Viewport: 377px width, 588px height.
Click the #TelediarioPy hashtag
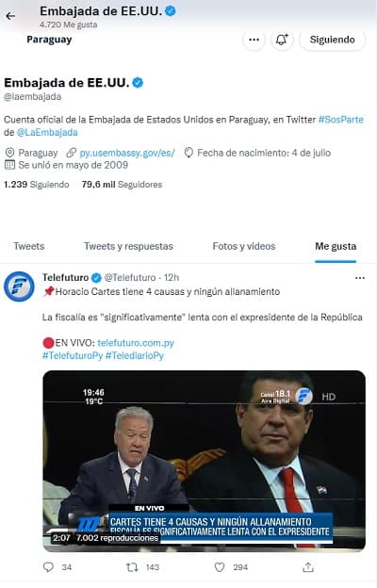click(x=134, y=355)
